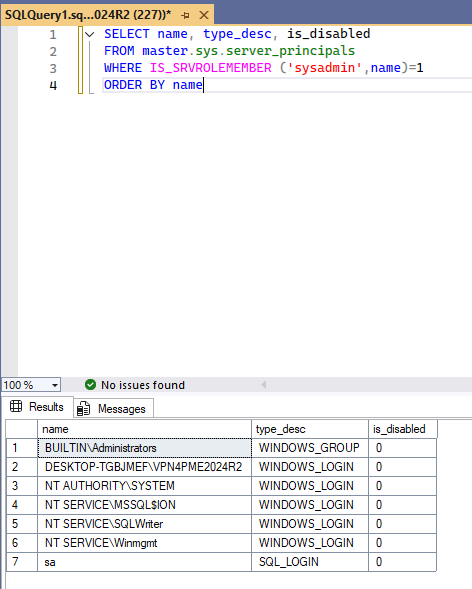Select the BUILTIN\Administrators cell
The width and height of the screenshot is (472, 589).
coord(145,448)
